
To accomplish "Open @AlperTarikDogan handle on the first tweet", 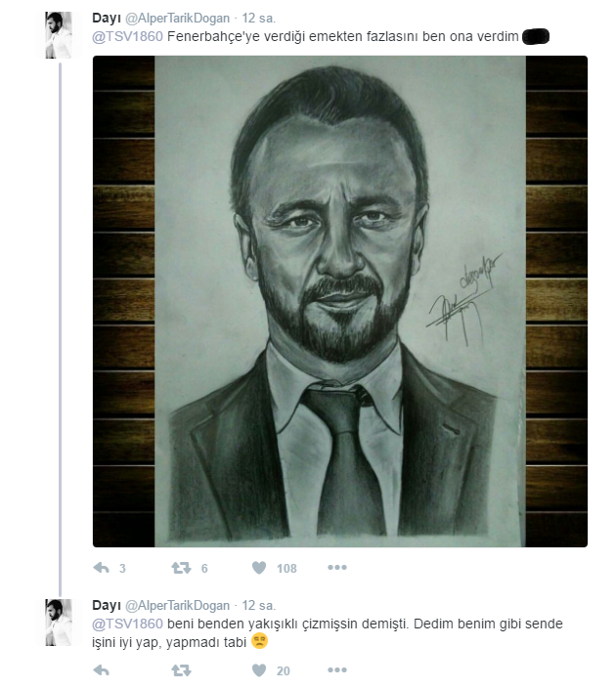I will click(177, 19).
